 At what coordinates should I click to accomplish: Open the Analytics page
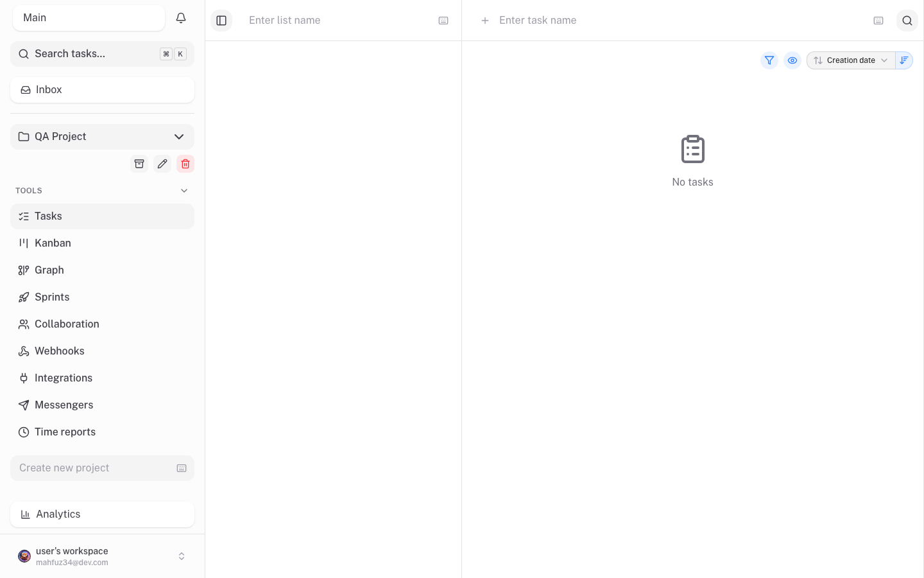pyautogui.click(x=102, y=514)
